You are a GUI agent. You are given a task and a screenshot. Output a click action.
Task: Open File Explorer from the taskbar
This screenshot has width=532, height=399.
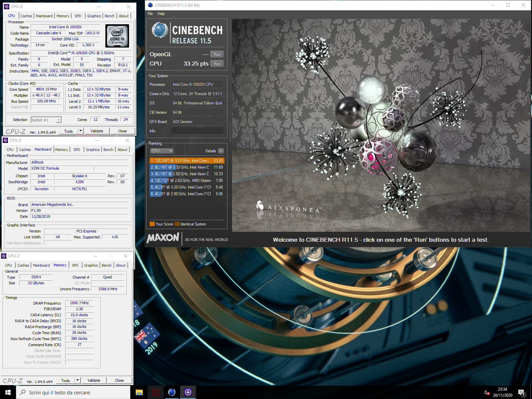(x=139, y=392)
